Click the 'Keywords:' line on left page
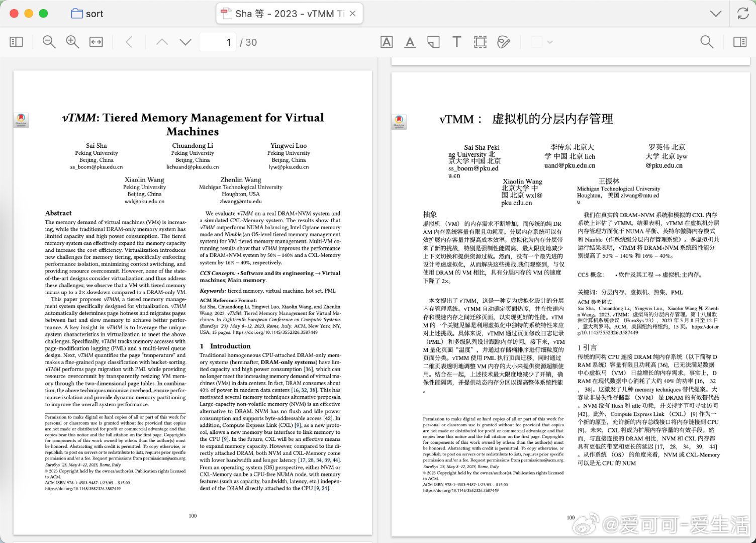This screenshot has width=756, height=543. (268, 291)
